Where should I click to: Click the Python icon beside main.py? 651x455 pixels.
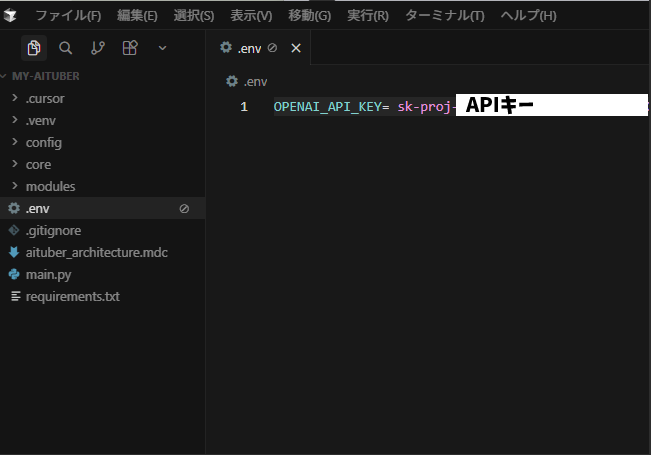pyautogui.click(x=14, y=275)
